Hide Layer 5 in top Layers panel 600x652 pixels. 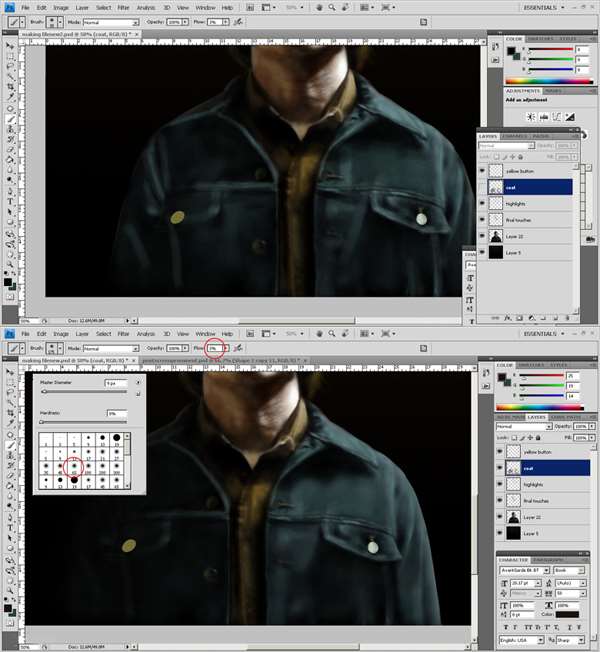482,252
